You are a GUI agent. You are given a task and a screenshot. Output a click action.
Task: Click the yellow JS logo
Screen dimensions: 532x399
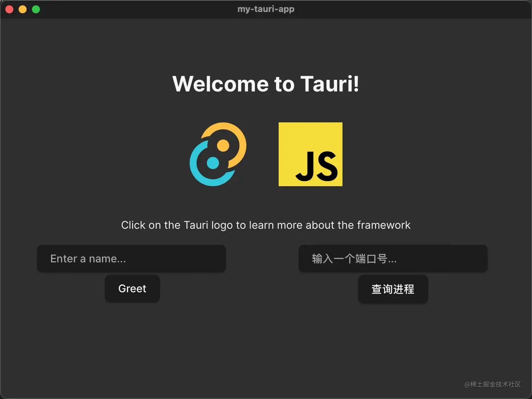[310, 154]
